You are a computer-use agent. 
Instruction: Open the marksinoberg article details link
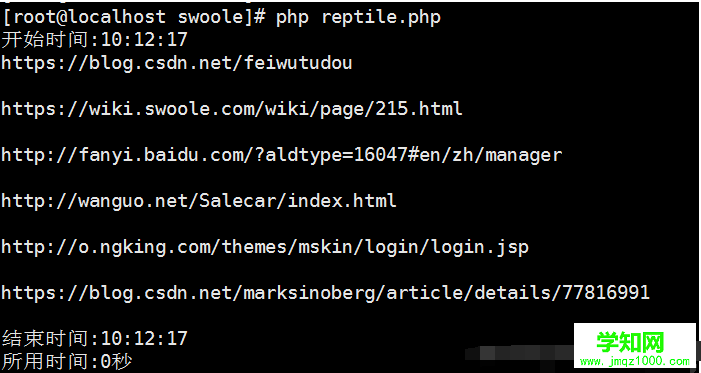click(x=325, y=293)
